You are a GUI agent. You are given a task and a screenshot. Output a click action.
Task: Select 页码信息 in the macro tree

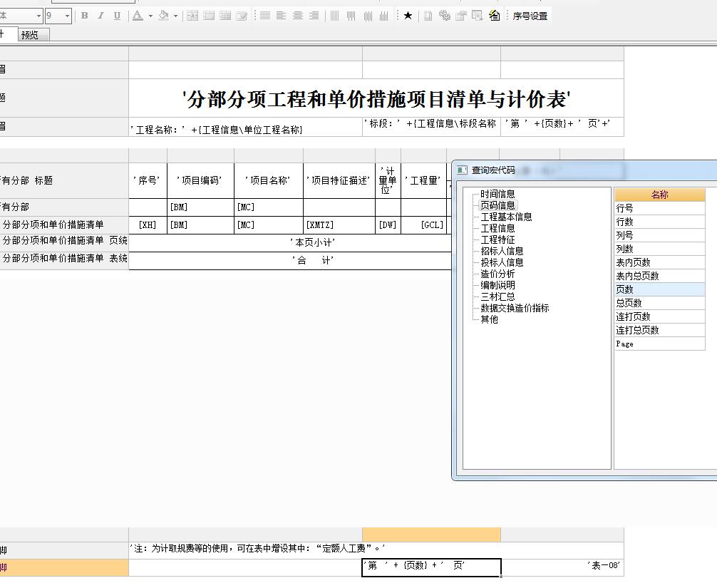click(497, 205)
